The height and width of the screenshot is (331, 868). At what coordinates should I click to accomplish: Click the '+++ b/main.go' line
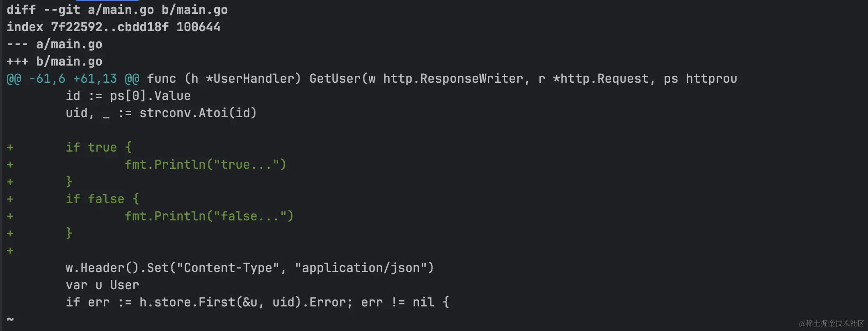[x=55, y=61]
